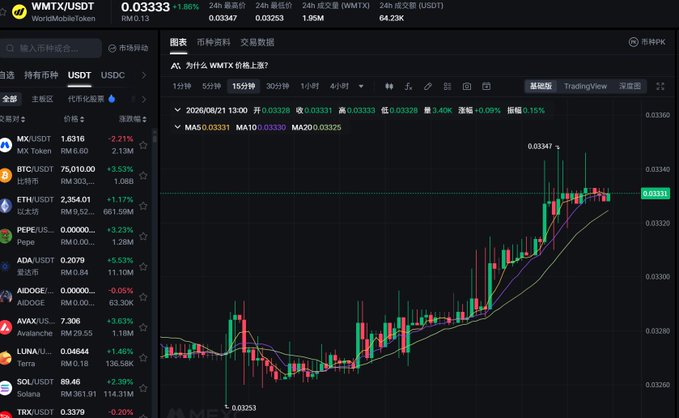Filter by 主板区 zone
The image size is (679, 418).
coord(42,99)
